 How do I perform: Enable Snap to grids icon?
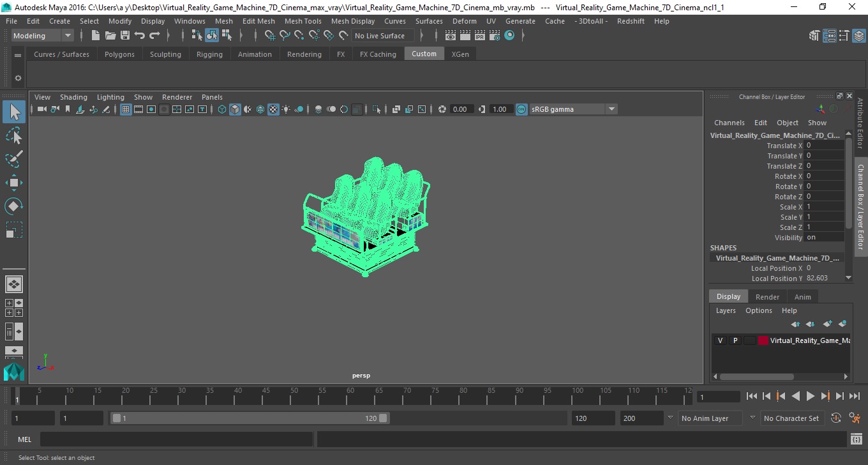[270, 36]
